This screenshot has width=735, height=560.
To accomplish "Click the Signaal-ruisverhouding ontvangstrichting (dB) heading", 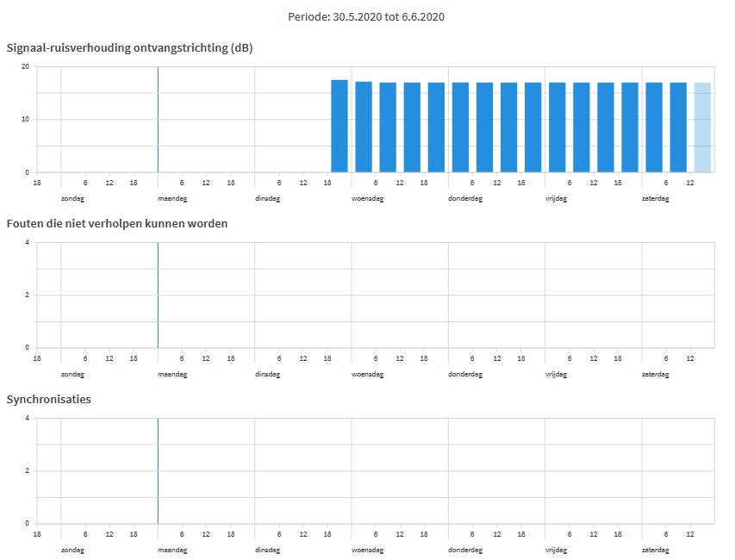I will click(129, 47).
